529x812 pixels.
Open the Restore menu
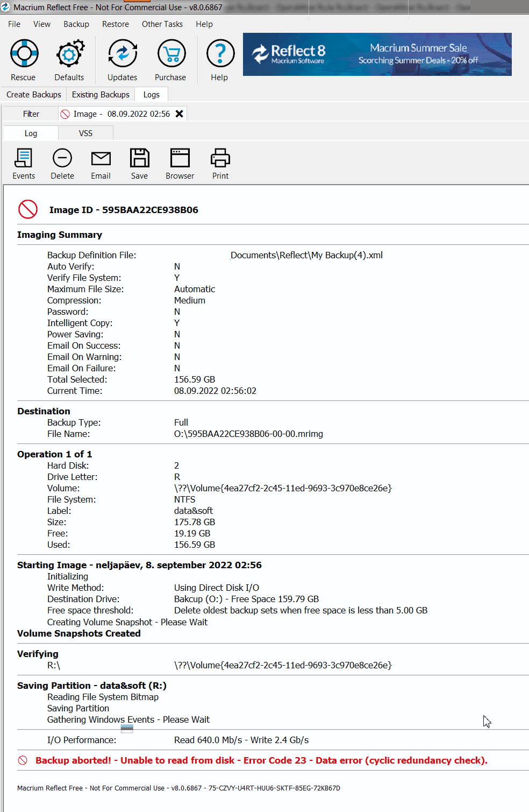point(116,24)
